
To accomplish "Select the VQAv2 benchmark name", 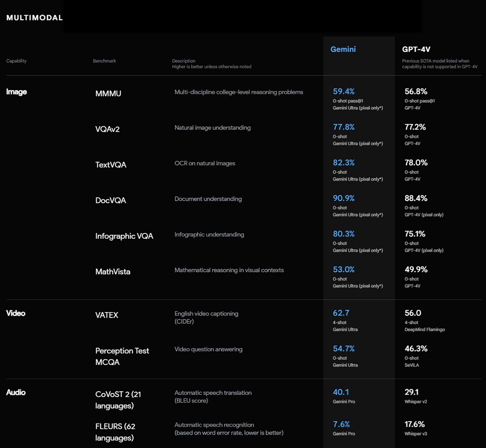I will (x=108, y=129).
